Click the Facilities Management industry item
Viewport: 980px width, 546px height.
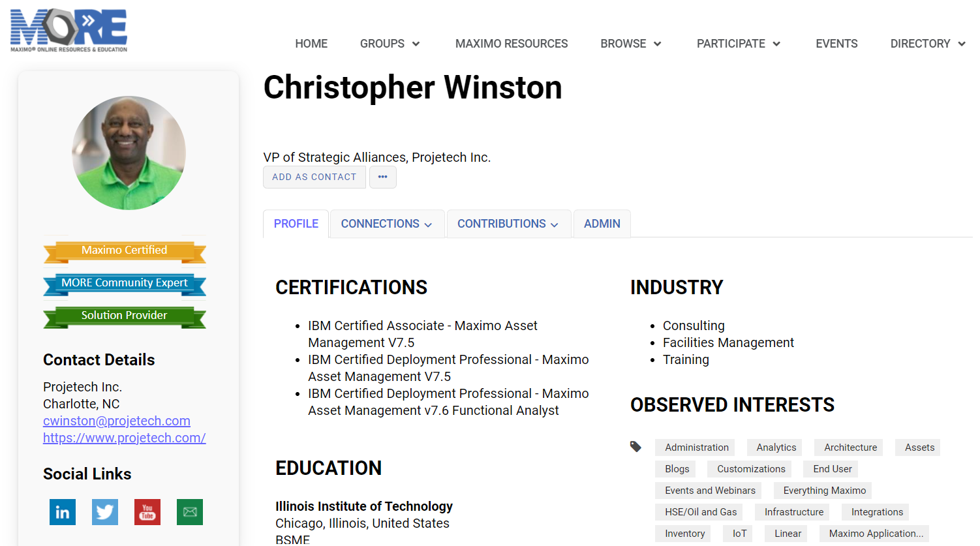pos(728,342)
